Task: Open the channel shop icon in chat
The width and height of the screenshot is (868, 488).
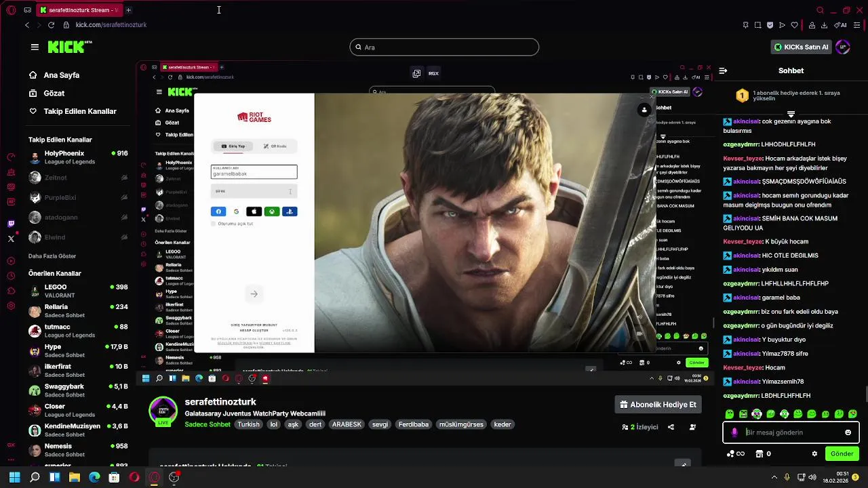Action: click(759, 454)
